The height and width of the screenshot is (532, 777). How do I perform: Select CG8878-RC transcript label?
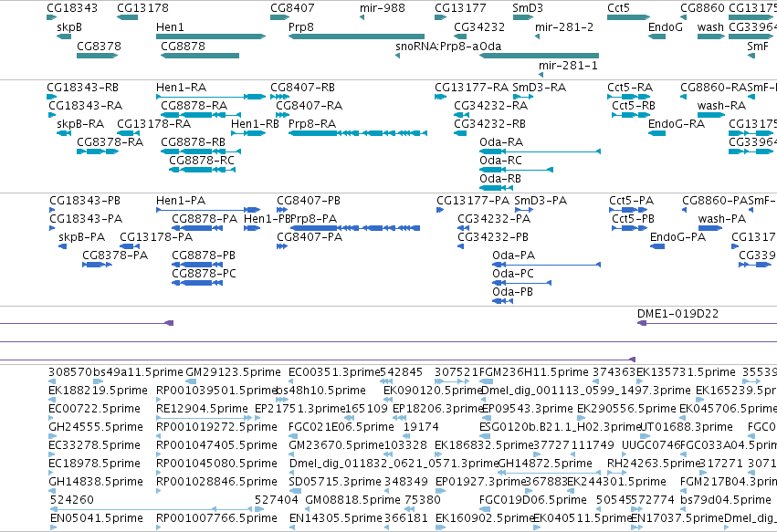[201, 161]
